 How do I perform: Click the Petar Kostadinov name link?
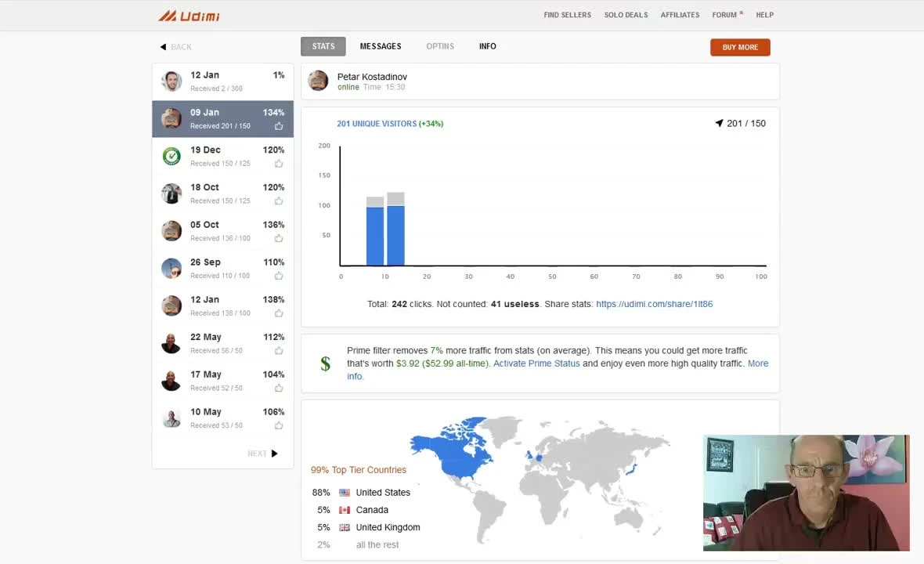pyautogui.click(x=372, y=77)
